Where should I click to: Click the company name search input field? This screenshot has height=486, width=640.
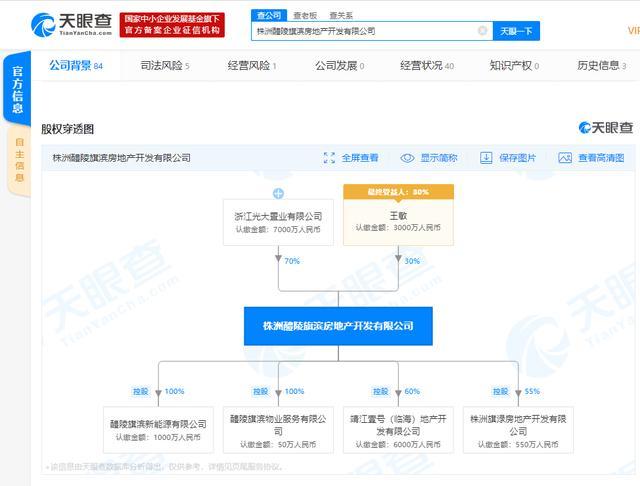[x=365, y=31]
